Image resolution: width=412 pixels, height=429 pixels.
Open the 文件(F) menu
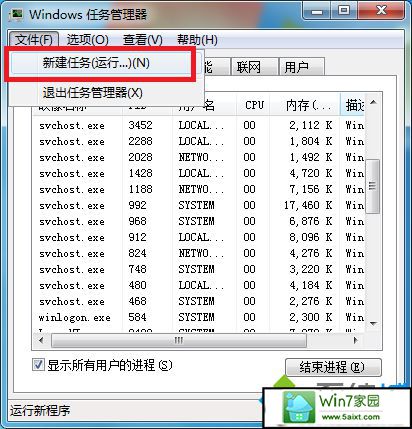[34, 40]
